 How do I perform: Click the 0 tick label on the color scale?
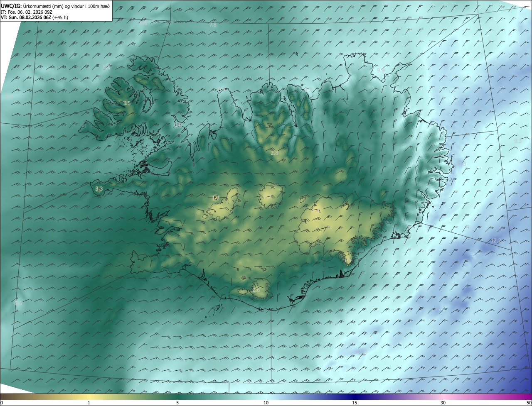click(x=2, y=403)
